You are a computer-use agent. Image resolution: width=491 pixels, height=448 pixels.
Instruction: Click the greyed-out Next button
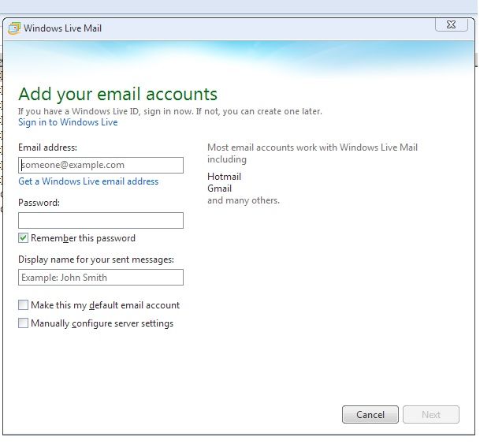click(431, 414)
